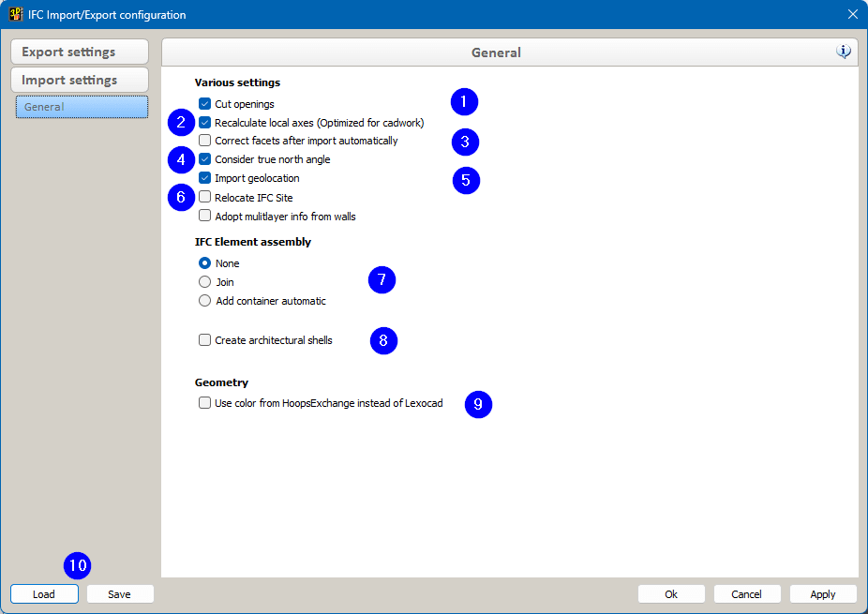Click the cadwork app icon in title bar
The image size is (868, 614).
click(x=16, y=14)
